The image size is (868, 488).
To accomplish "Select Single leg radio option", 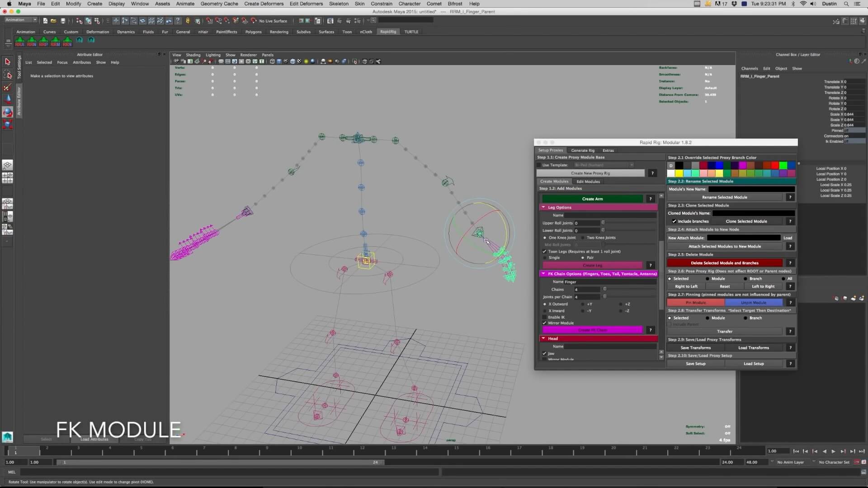I will (544, 258).
